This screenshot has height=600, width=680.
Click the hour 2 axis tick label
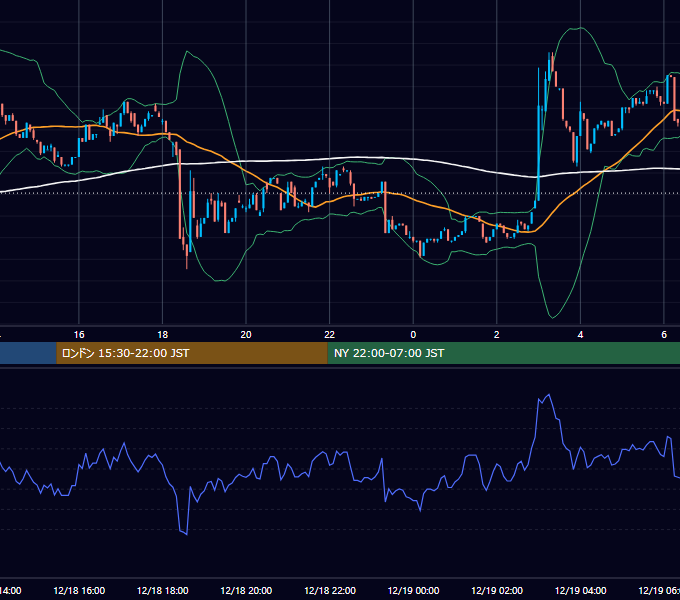click(497, 335)
